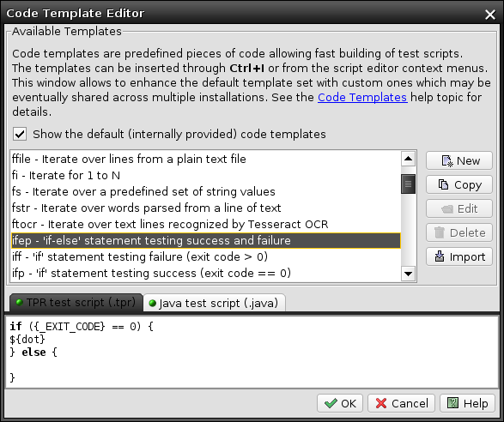The width and height of the screenshot is (504, 422).
Task: Click the Import templates icon
Action: tap(440, 256)
